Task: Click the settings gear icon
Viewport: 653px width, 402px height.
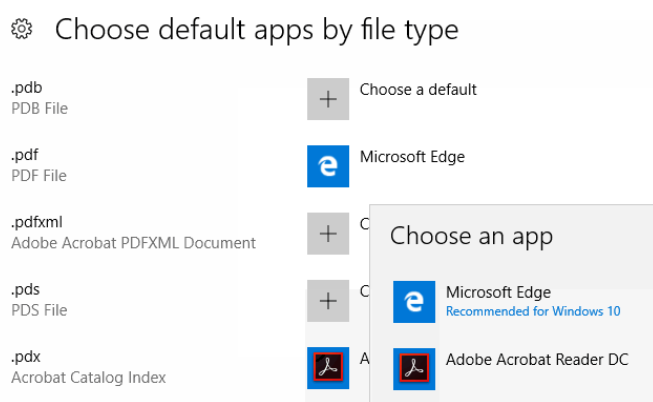Action: tap(22, 29)
